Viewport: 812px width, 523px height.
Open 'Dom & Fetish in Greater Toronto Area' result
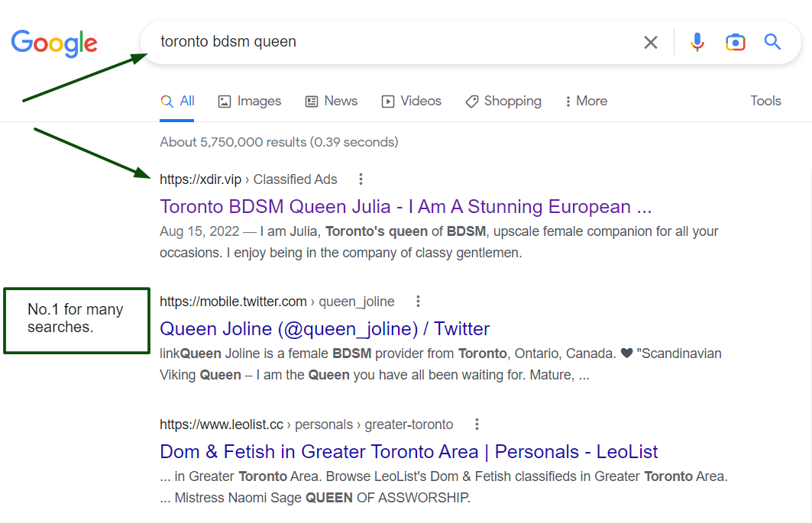(409, 451)
